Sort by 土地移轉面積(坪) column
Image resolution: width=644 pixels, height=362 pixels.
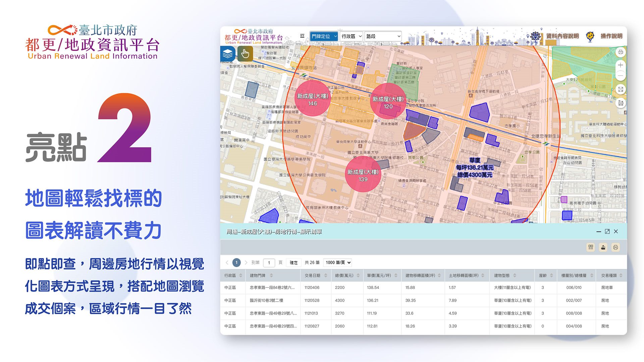pos(483,276)
